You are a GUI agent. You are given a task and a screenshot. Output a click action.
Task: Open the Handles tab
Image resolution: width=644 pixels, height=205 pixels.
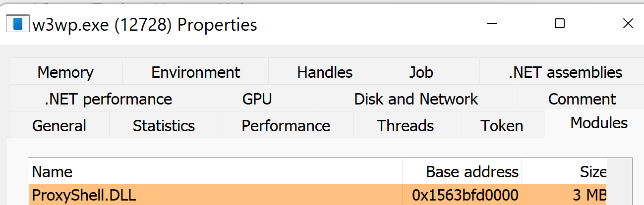[x=325, y=72]
